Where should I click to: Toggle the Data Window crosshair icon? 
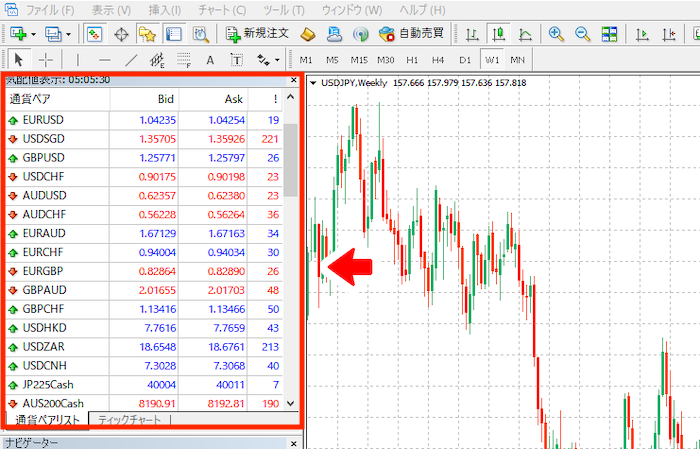pos(121,34)
